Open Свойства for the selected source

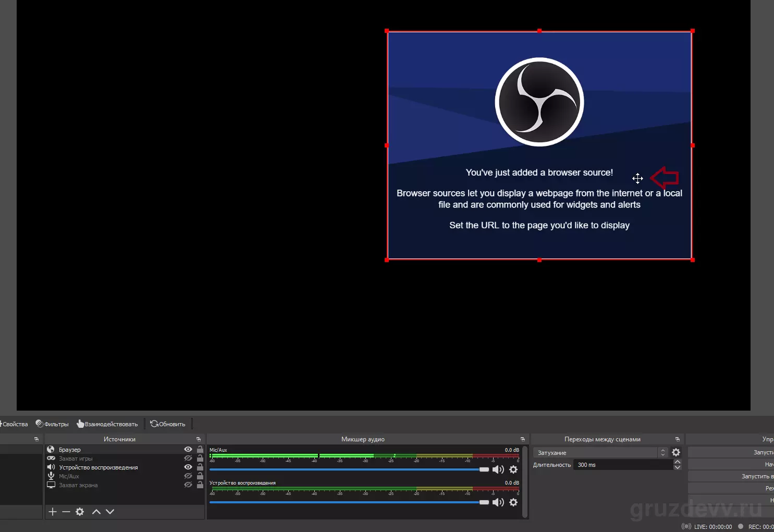click(x=14, y=424)
